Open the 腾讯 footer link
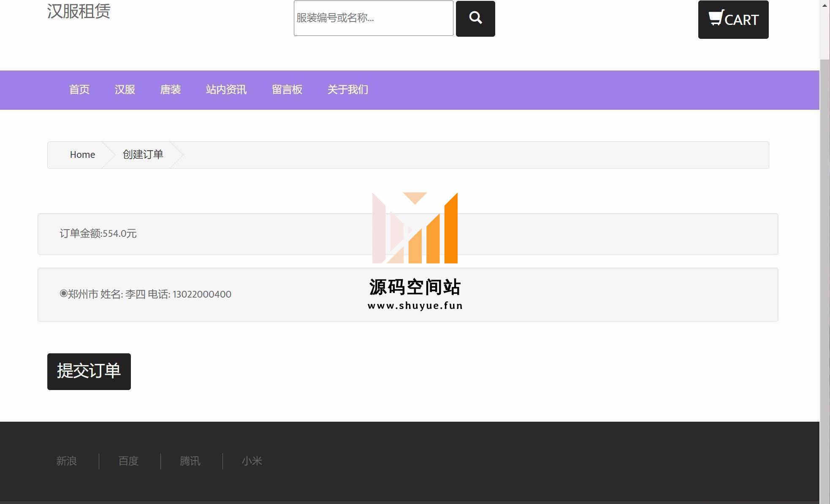This screenshot has width=830, height=504. (190, 461)
